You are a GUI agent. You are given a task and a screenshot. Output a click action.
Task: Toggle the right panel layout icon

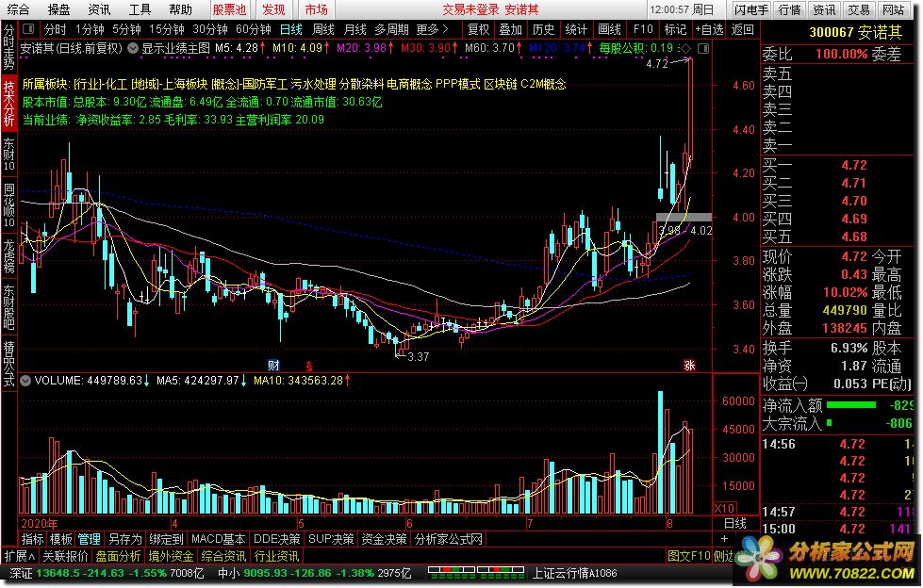click(702, 48)
